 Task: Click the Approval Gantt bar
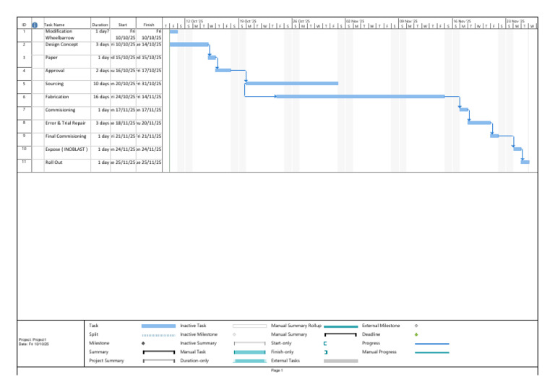[223, 70]
